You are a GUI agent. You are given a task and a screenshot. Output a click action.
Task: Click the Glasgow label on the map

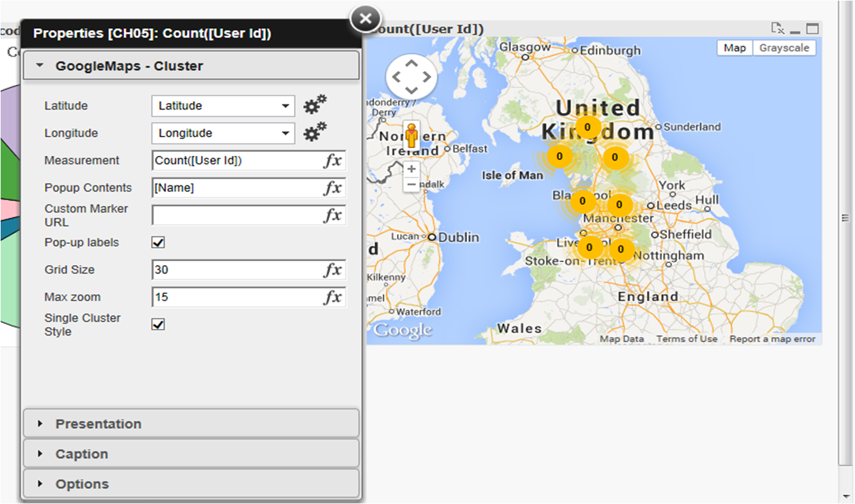[524, 47]
